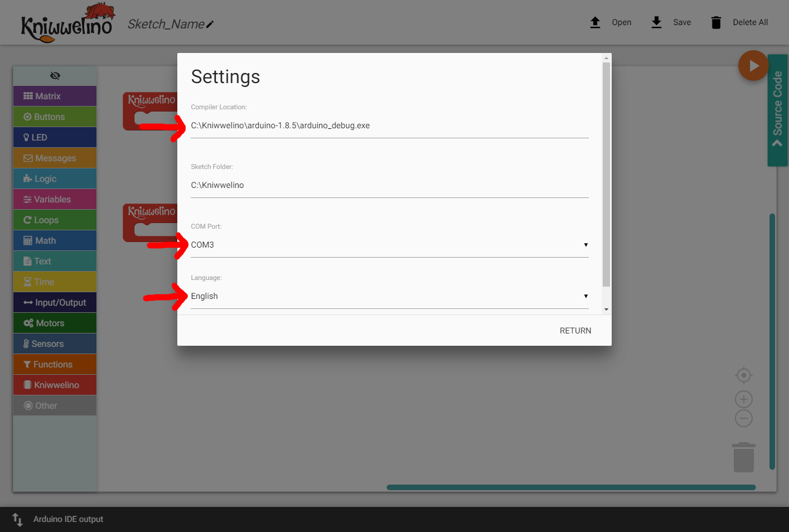Open the Sensors block category
The image size is (789, 532).
(55, 344)
